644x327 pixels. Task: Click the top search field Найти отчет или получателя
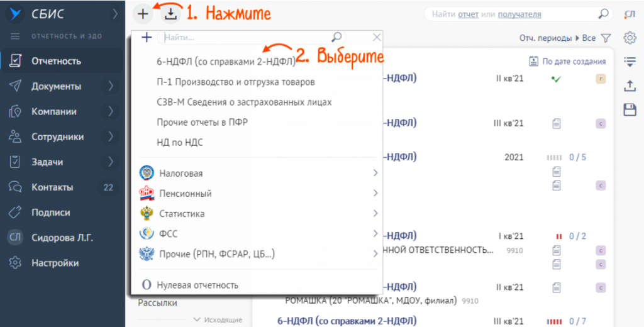pyautogui.click(x=518, y=14)
